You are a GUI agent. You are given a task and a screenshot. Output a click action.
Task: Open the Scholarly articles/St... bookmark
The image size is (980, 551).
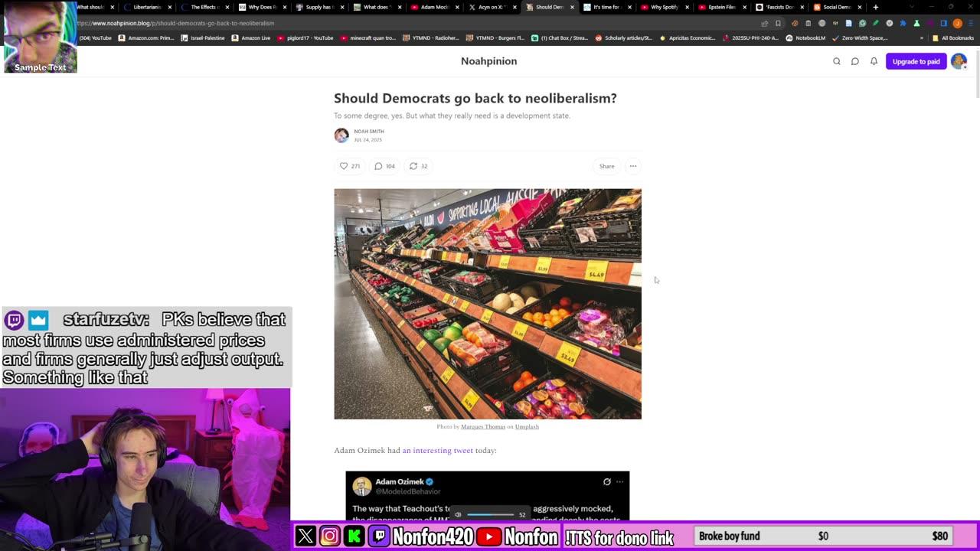click(623, 37)
